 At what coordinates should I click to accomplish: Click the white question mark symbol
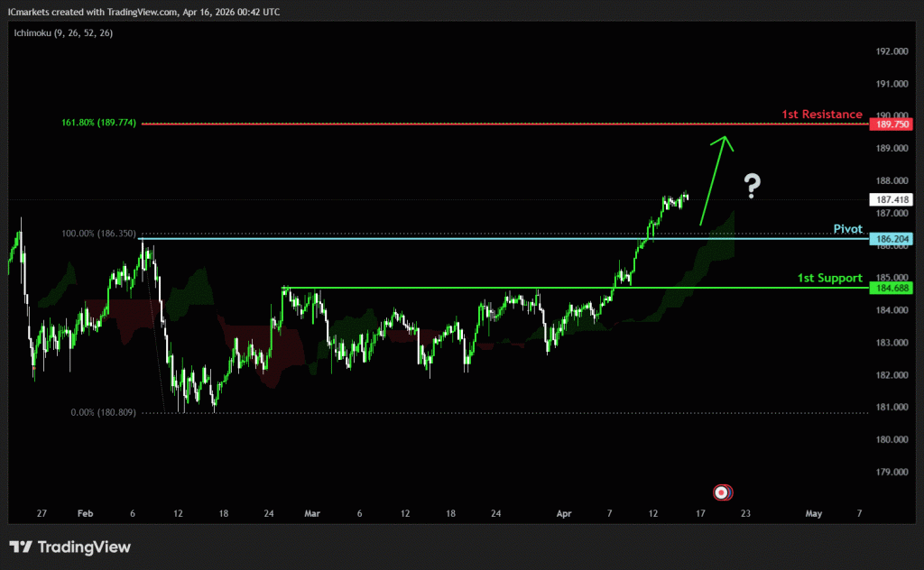pos(752,187)
